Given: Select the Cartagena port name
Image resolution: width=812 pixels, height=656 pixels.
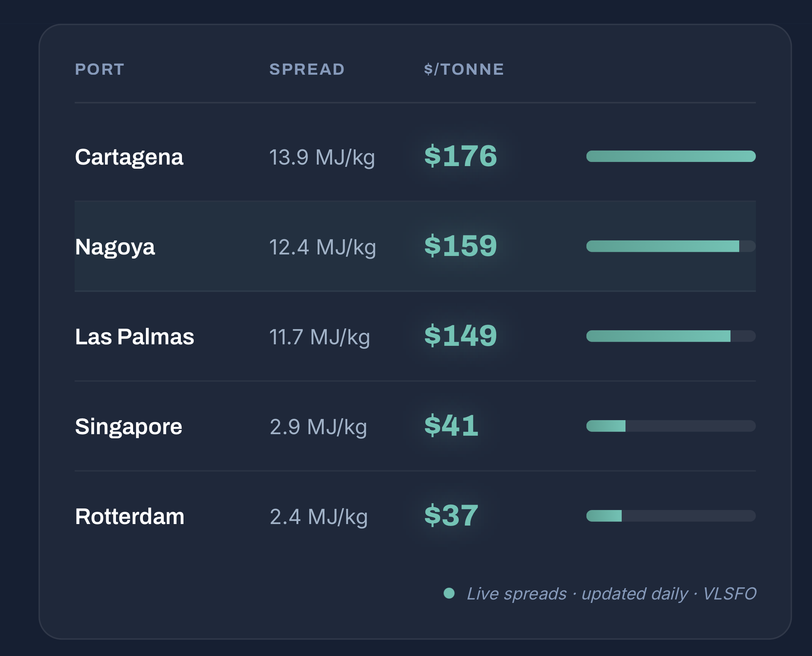Looking at the screenshot, I should tap(129, 157).
